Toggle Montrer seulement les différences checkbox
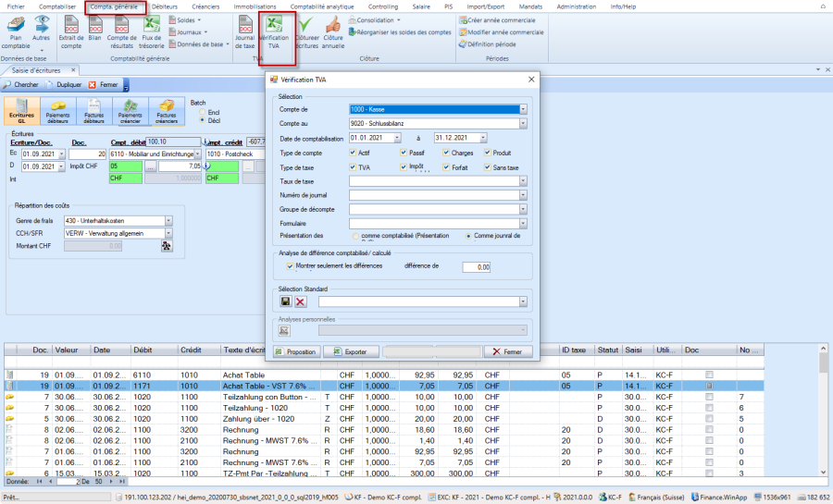 291,266
